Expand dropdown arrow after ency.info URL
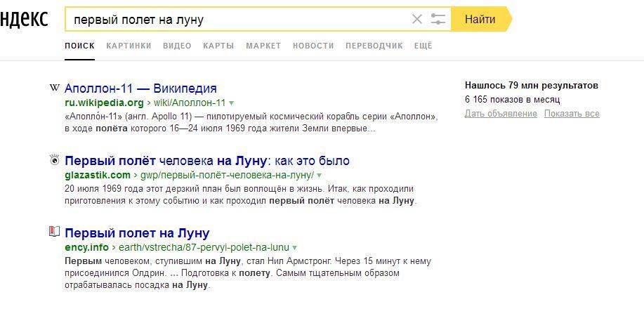Screen dimensions: 644x309 295,248
